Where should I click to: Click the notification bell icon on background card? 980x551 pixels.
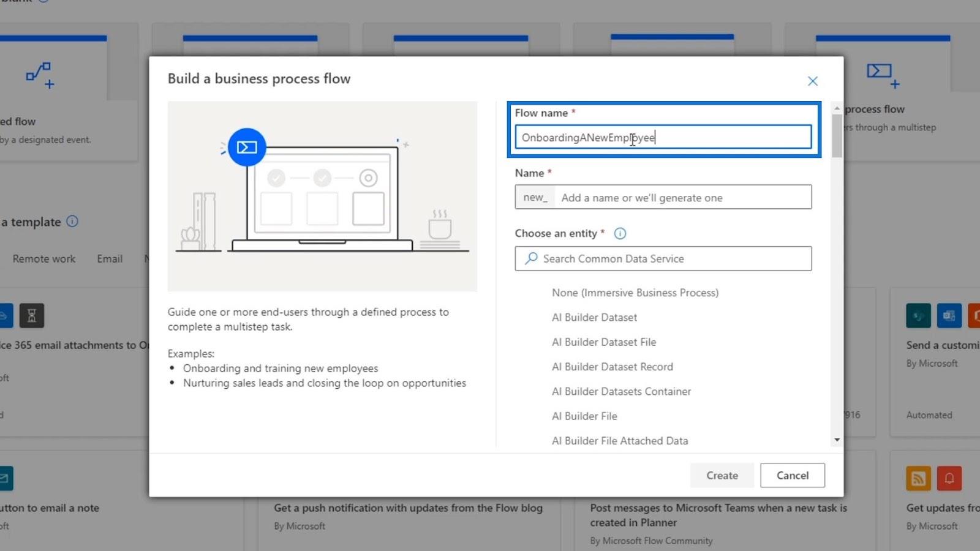(949, 478)
